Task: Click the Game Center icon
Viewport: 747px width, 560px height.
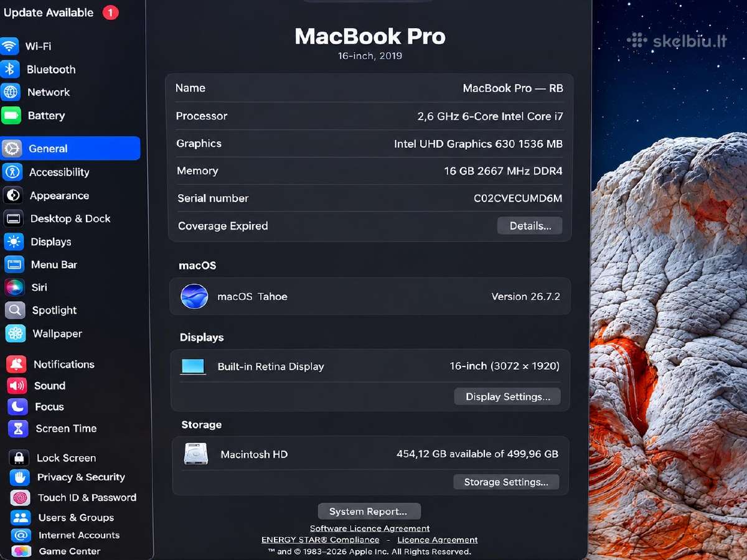Action: tap(21, 551)
